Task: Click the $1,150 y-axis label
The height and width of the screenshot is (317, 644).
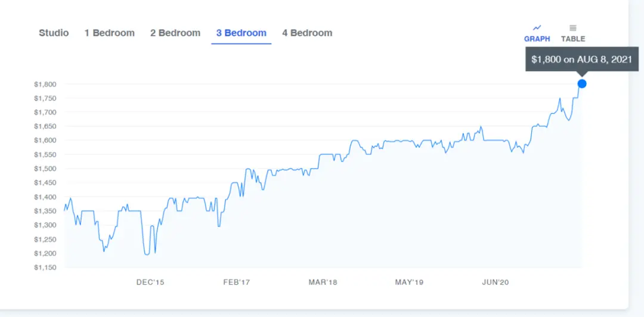Action: pyautogui.click(x=45, y=268)
